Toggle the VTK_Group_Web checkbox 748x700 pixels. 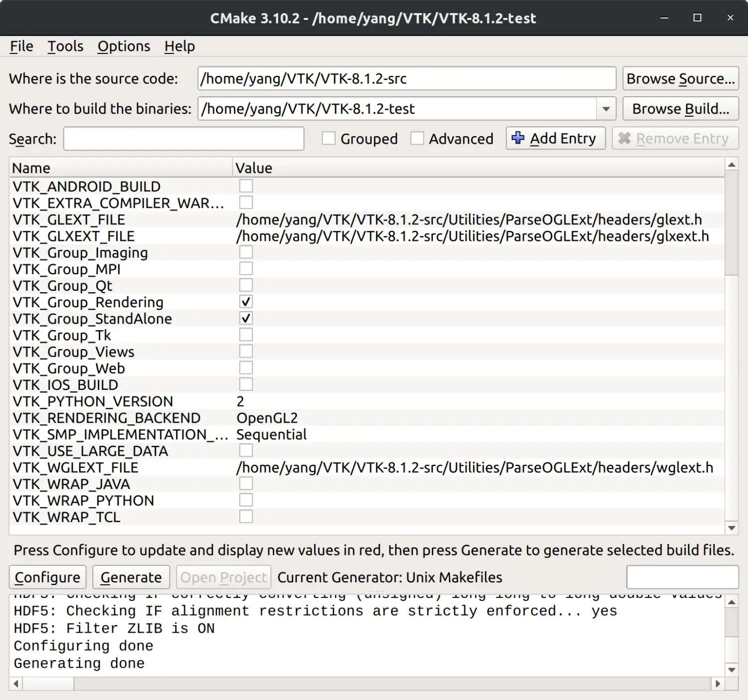tap(246, 368)
